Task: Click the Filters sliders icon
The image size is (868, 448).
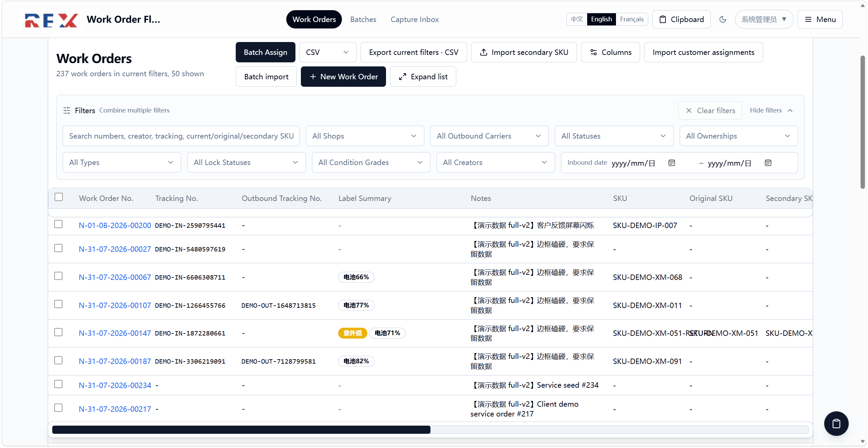Action: [67, 110]
